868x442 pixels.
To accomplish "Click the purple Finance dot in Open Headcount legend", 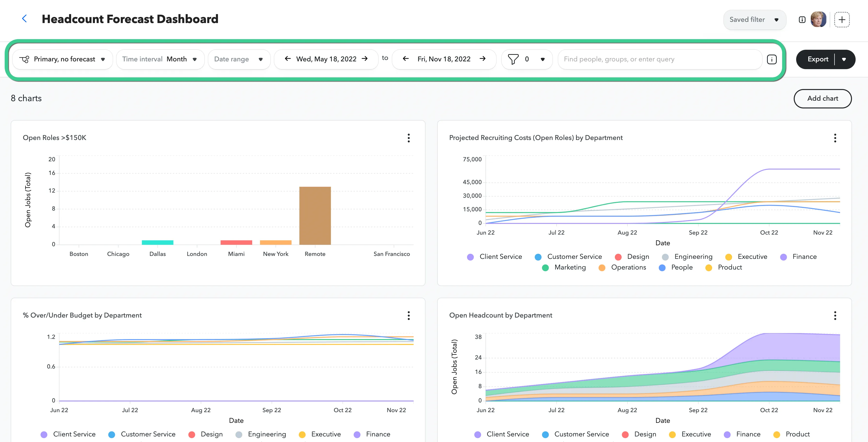I will pos(727,434).
